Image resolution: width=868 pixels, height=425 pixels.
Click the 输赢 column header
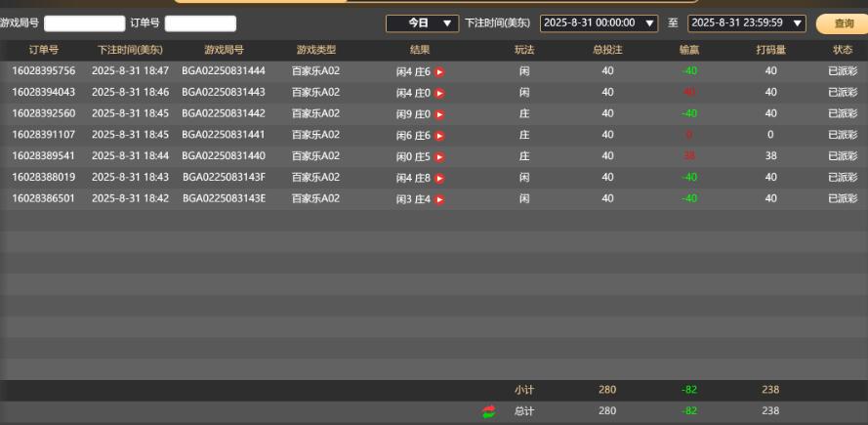(689, 49)
